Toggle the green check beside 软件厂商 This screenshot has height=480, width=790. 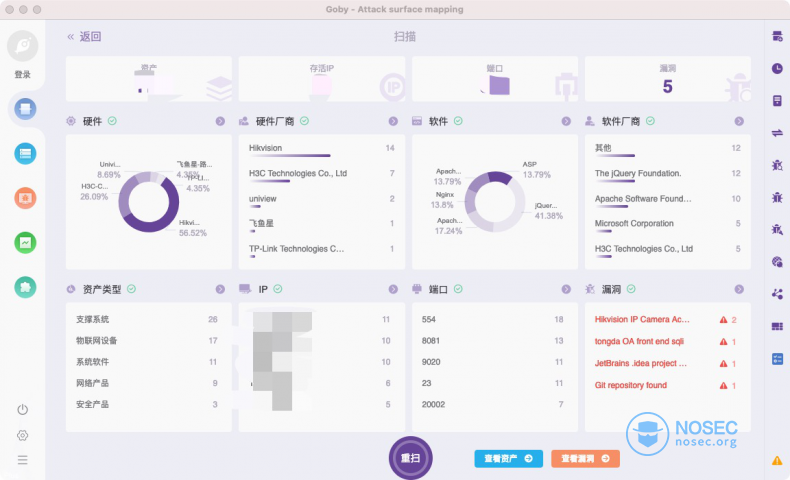tap(650, 121)
